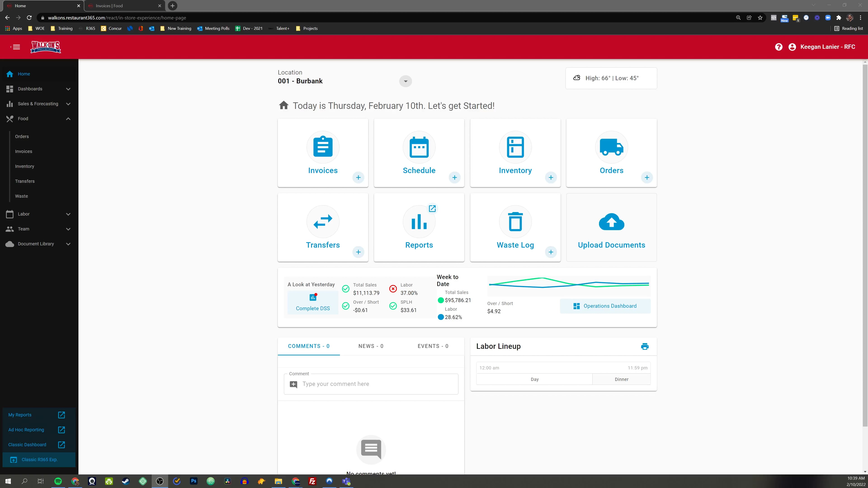Select Day in the Labor Lineup
Image resolution: width=868 pixels, height=488 pixels.
(534, 379)
